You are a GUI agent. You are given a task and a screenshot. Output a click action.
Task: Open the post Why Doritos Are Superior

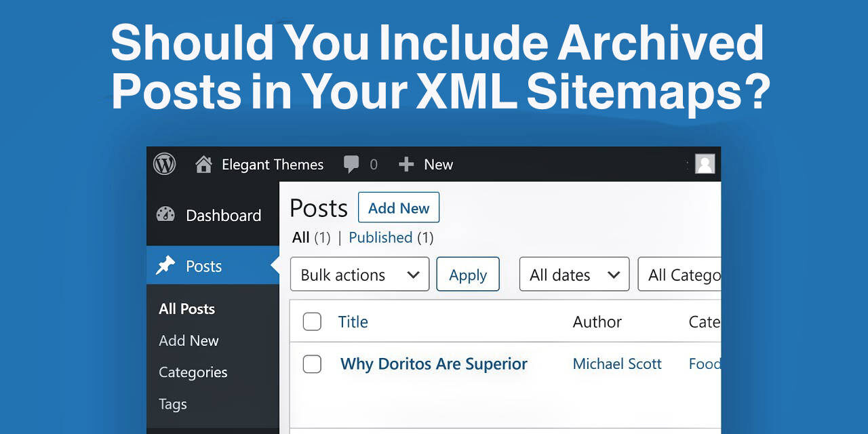(x=434, y=364)
